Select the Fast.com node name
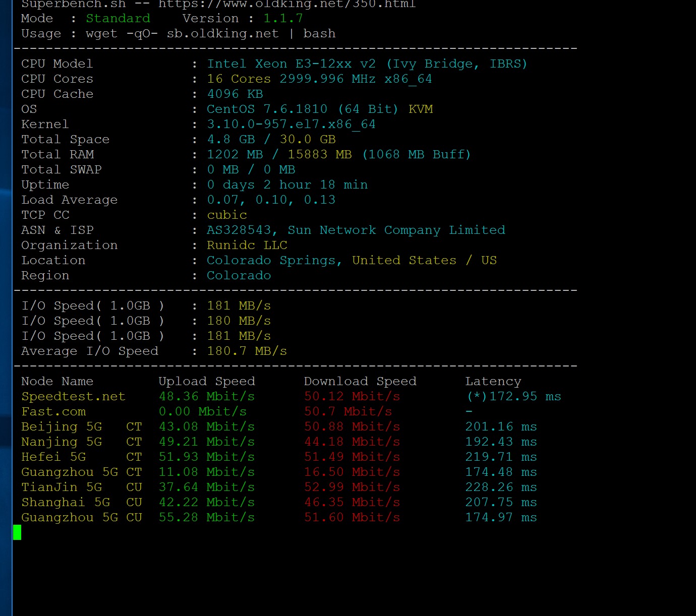The image size is (696, 616). click(x=53, y=412)
